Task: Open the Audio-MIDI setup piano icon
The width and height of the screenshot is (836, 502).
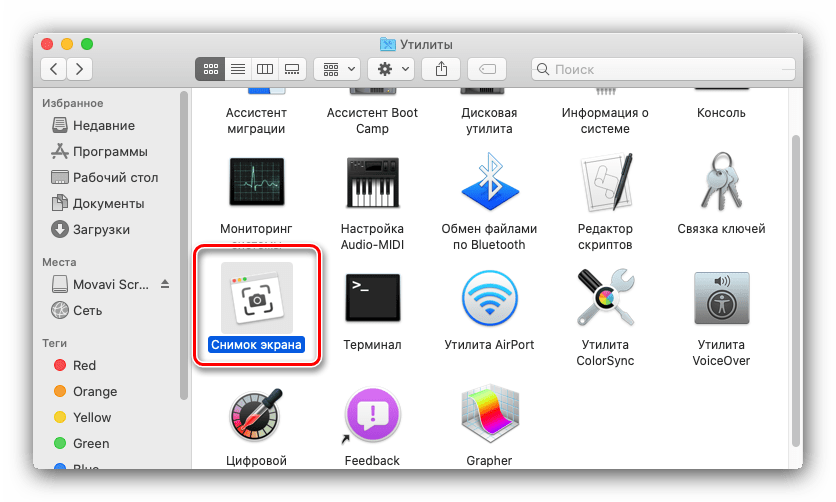Action: pos(372,182)
